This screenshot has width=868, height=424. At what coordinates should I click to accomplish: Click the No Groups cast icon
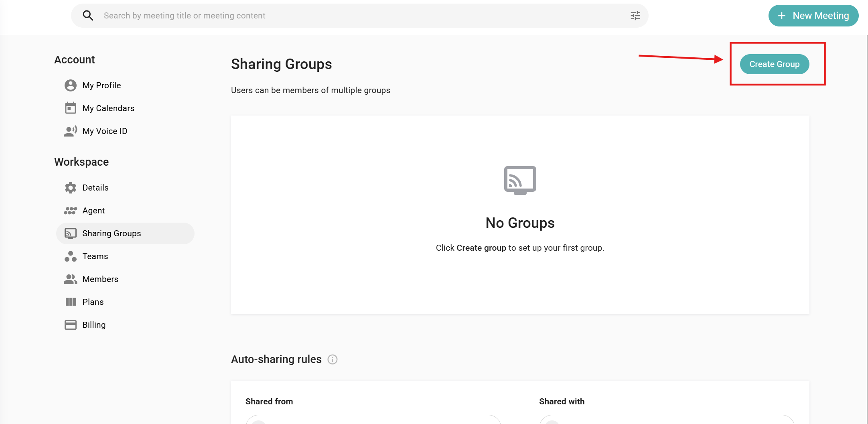[520, 180]
